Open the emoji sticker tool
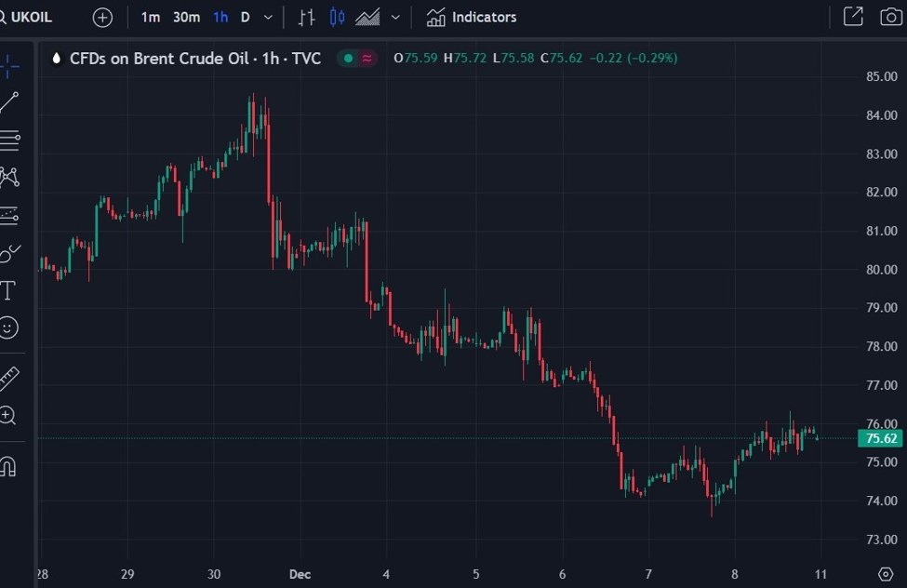 pyautogui.click(x=8, y=327)
